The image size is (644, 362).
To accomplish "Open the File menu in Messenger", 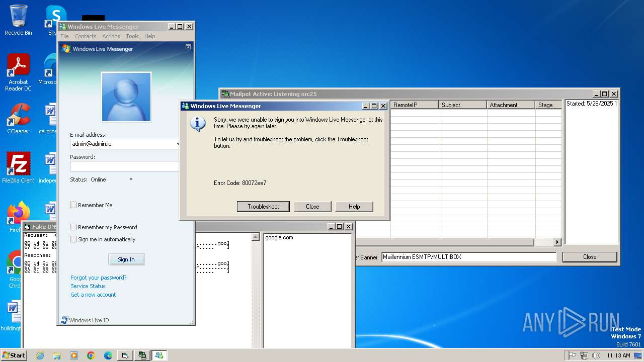I will (x=64, y=36).
